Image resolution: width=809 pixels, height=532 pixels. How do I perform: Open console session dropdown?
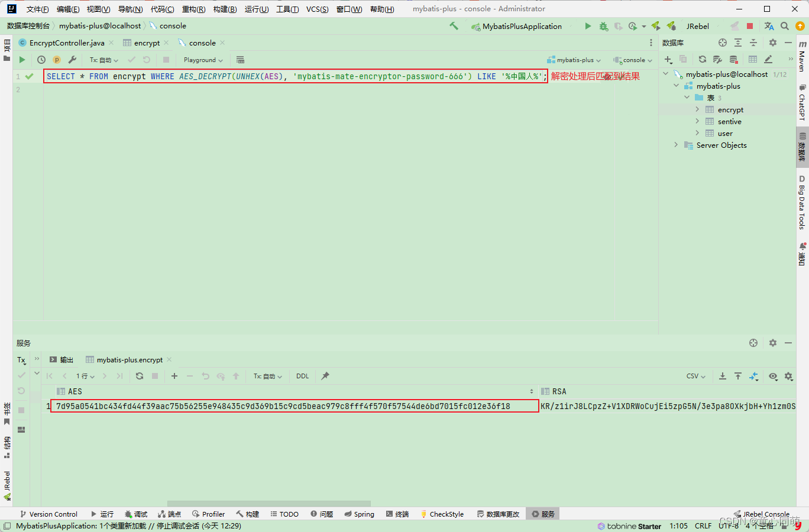[633, 60]
